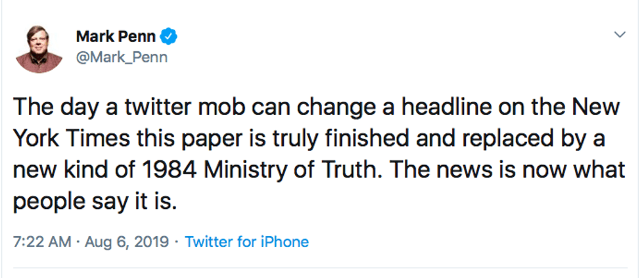Click the 7:22 AM time in timestamp
Image resolution: width=644 pixels, height=278 pixels.
point(42,241)
